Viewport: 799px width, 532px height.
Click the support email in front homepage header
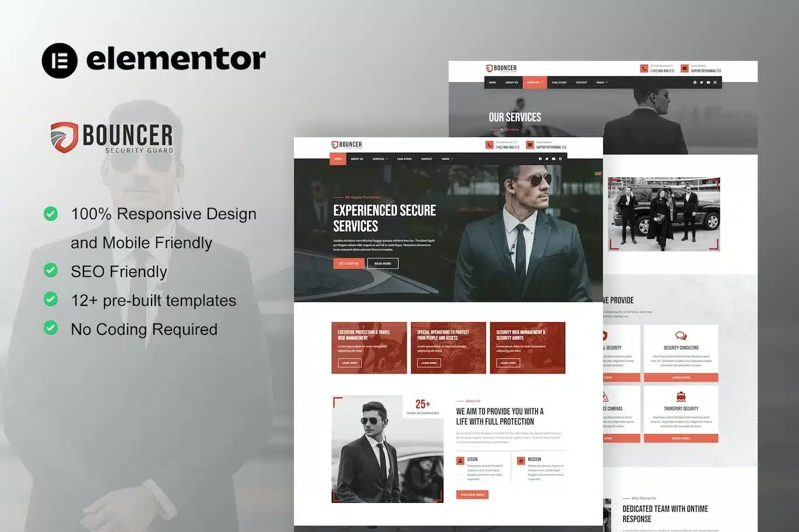pos(551,147)
